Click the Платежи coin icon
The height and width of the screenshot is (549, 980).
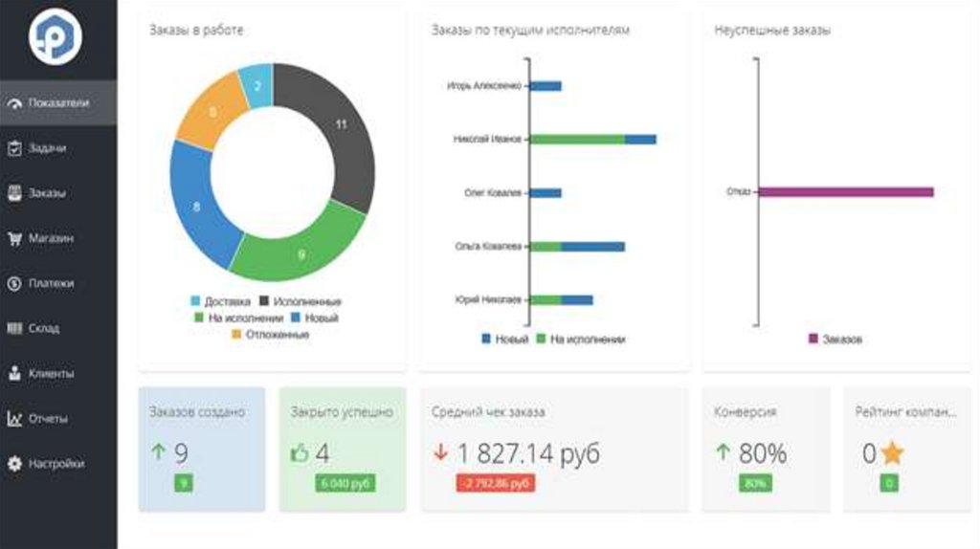pos(14,283)
